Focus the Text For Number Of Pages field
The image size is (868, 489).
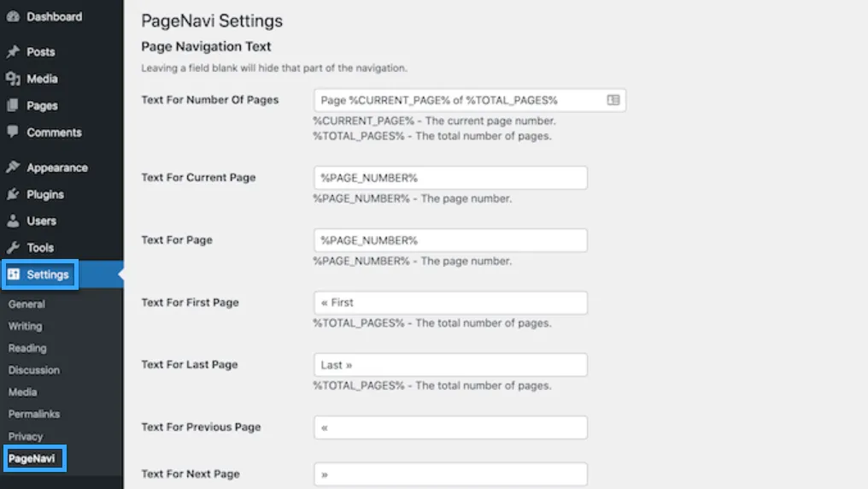pyautogui.click(x=469, y=100)
